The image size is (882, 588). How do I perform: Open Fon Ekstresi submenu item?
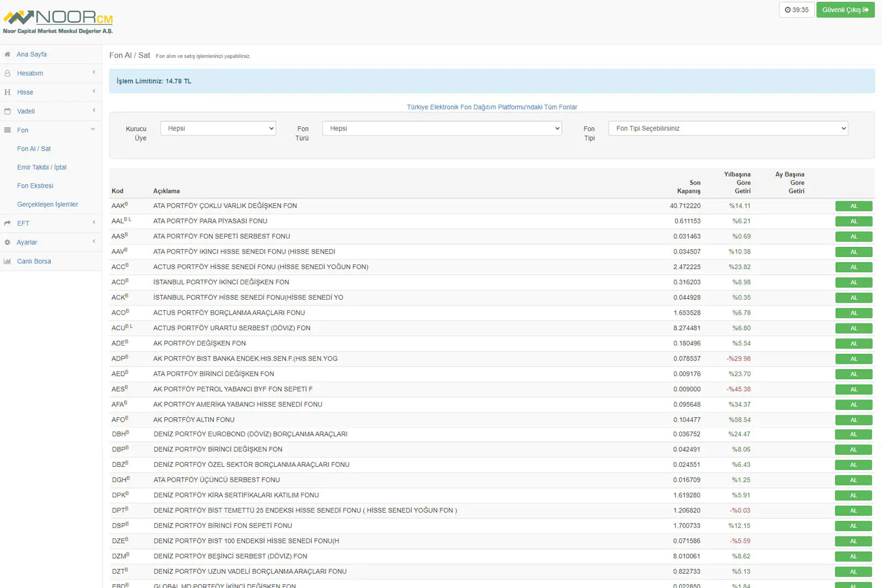pos(35,186)
